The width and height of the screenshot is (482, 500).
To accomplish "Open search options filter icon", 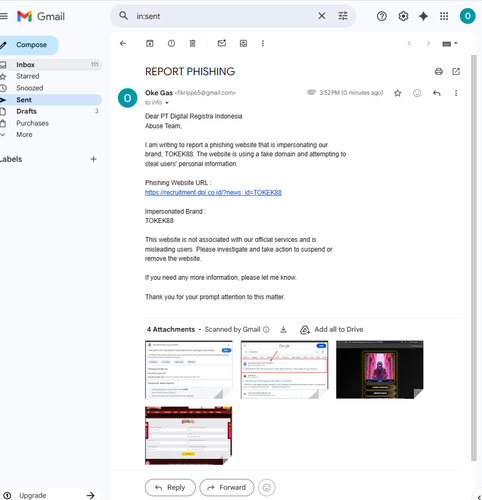I will click(x=343, y=16).
